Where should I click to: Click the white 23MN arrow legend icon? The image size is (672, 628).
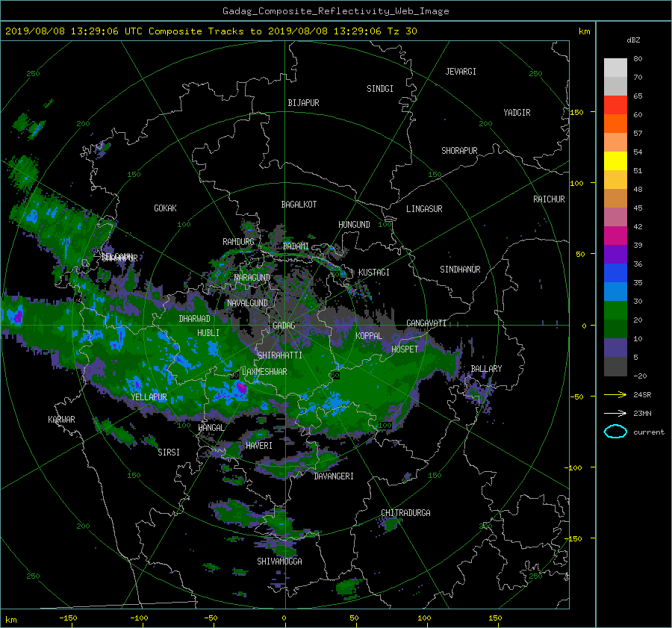click(x=615, y=413)
